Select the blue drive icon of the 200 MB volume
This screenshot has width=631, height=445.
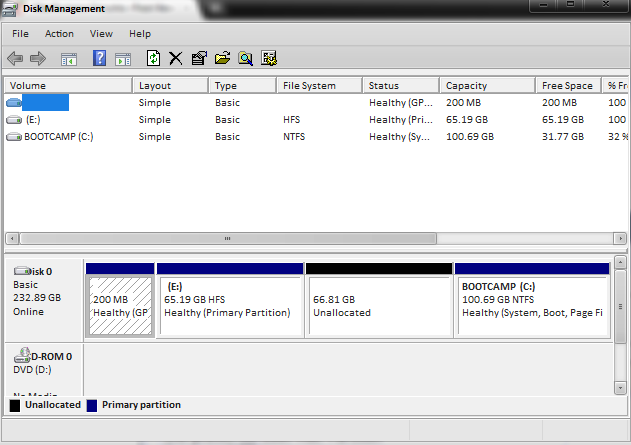14,103
